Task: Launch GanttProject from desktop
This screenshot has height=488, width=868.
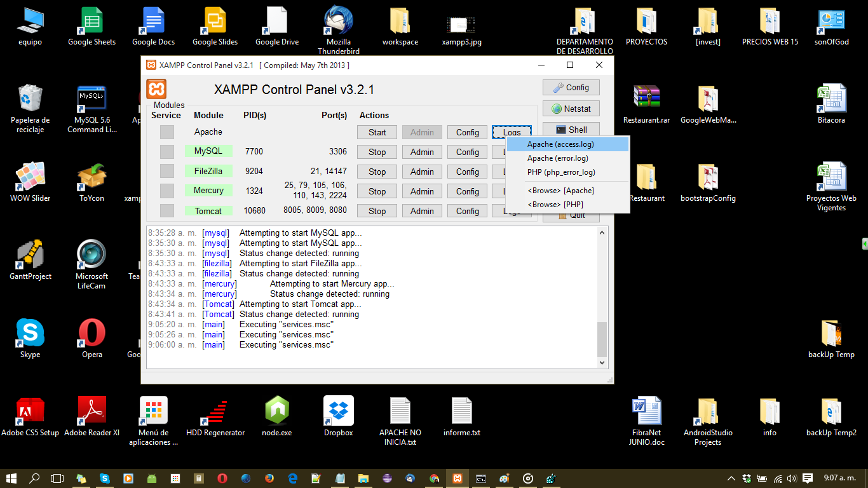Action: [30, 261]
